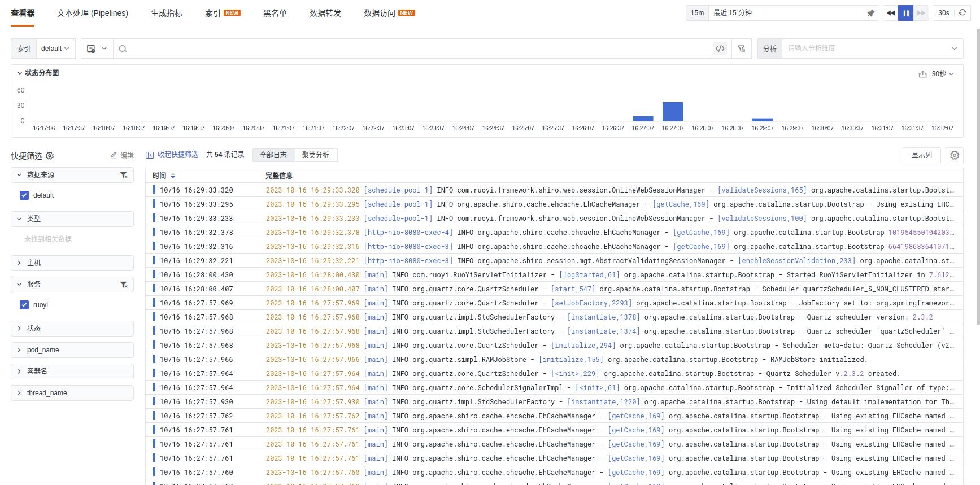The width and height of the screenshot is (980, 485).
Task: Clear the 数据来源 filter icon
Action: (x=124, y=176)
